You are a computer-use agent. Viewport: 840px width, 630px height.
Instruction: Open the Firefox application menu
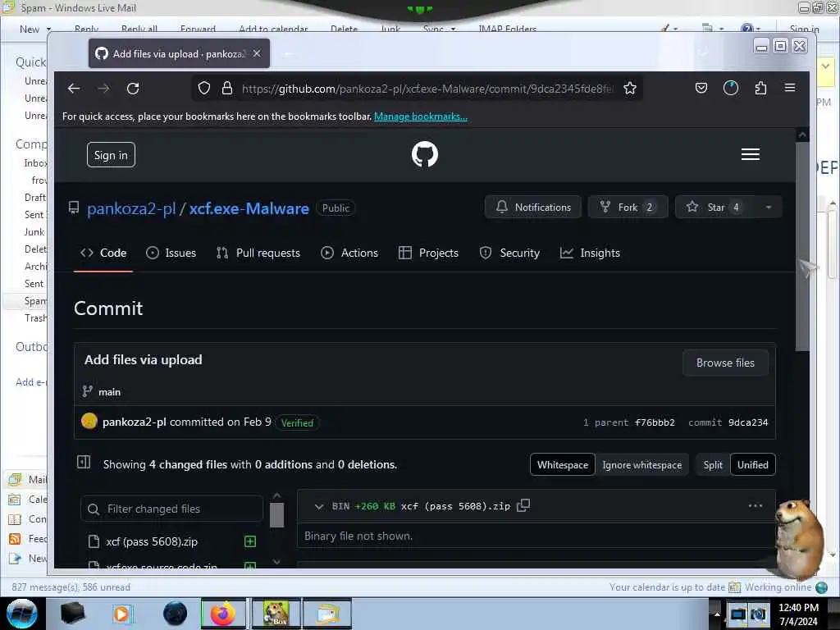pos(790,89)
